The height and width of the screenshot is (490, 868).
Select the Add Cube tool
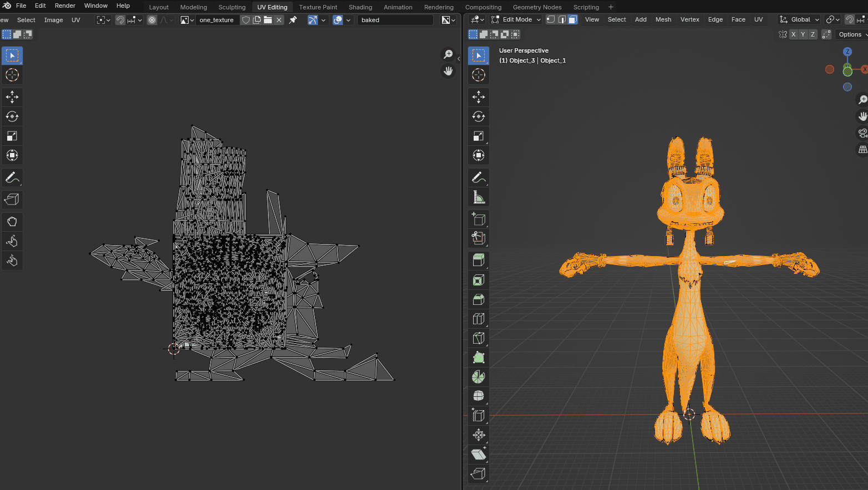tap(479, 219)
